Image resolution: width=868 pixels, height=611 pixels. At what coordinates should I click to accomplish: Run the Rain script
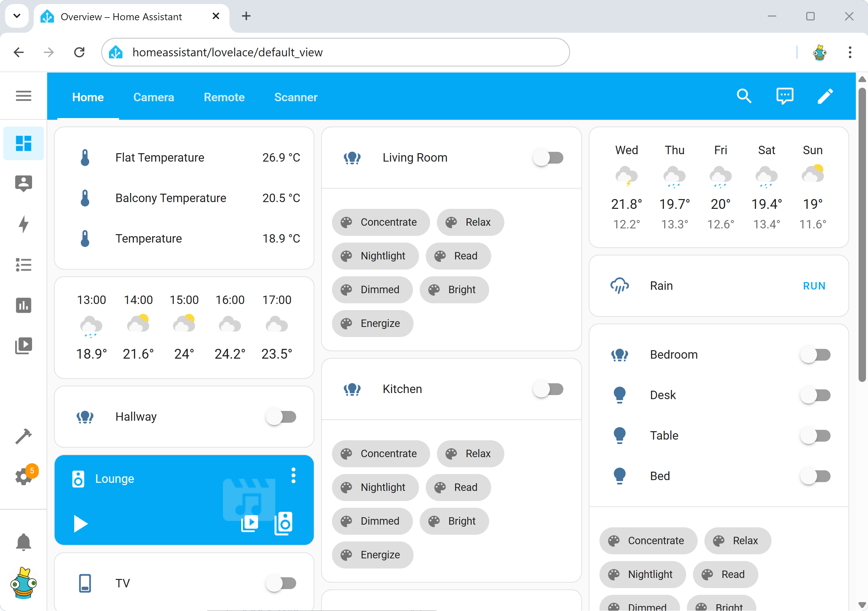(x=814, y=286)
